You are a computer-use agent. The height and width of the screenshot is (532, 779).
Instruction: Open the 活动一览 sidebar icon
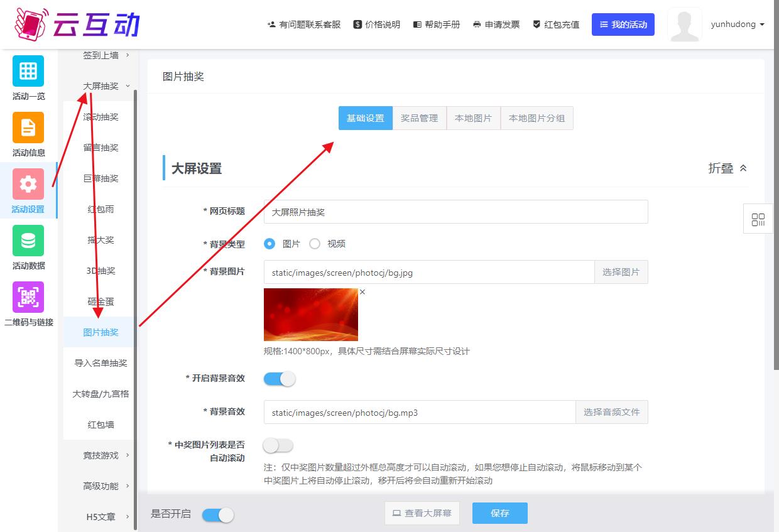tap(28, 72)
